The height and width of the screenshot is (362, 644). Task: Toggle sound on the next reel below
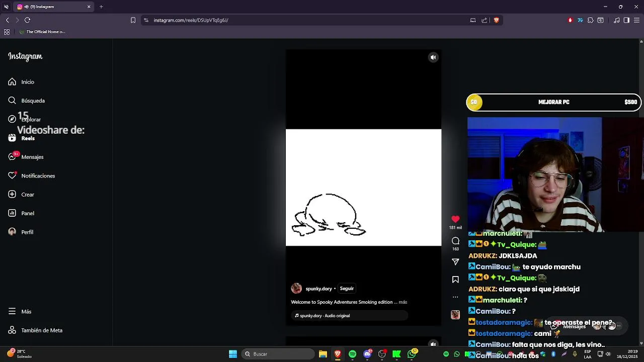point(433,344)
